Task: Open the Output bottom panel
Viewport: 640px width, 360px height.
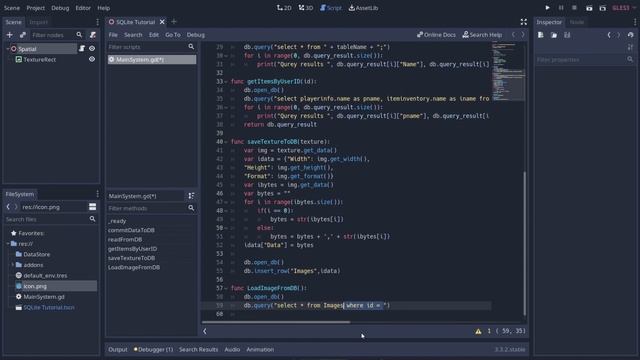Action: tap(118, 349)
